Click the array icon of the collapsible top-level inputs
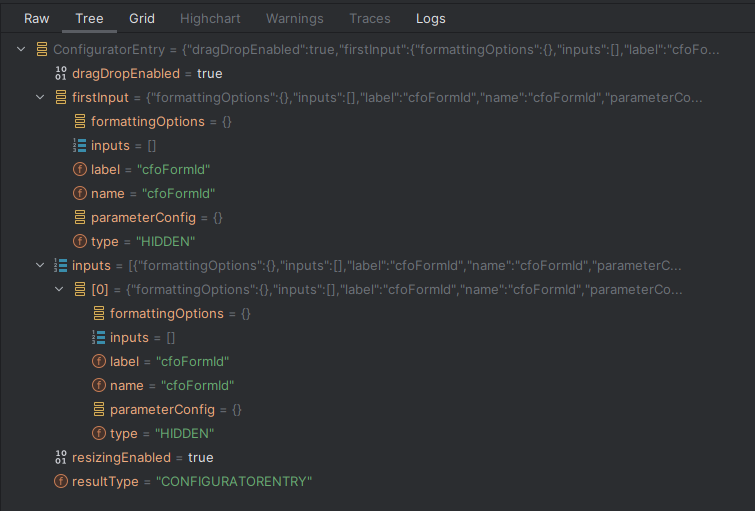Viewport: 755px width, 511px height. point(61,265)
